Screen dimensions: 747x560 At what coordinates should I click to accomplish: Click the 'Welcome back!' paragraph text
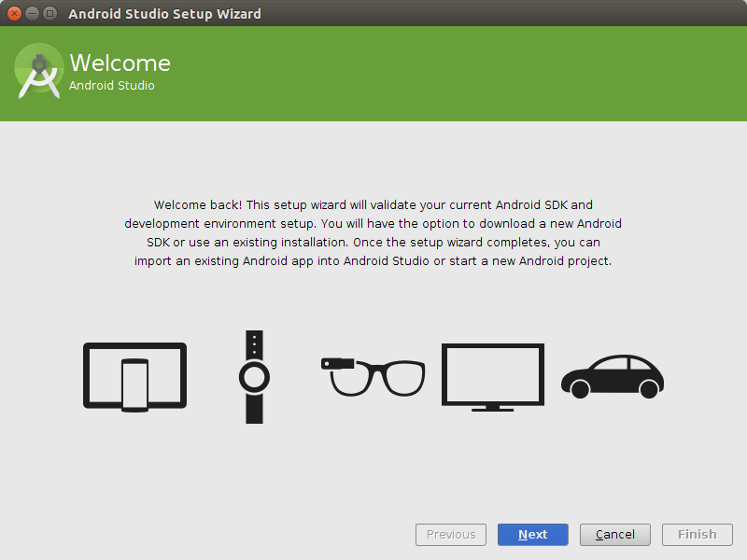click(x=373, y=232)
